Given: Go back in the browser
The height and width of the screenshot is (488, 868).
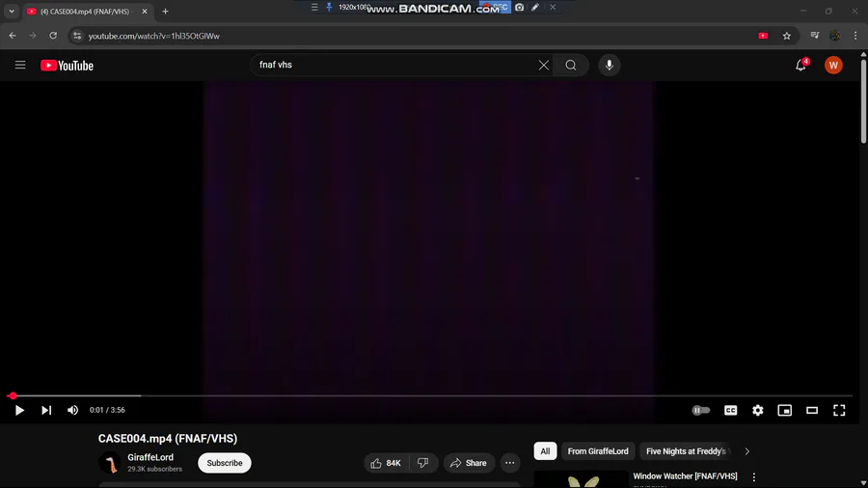Looking at the screenshot, I should point(13,36).
